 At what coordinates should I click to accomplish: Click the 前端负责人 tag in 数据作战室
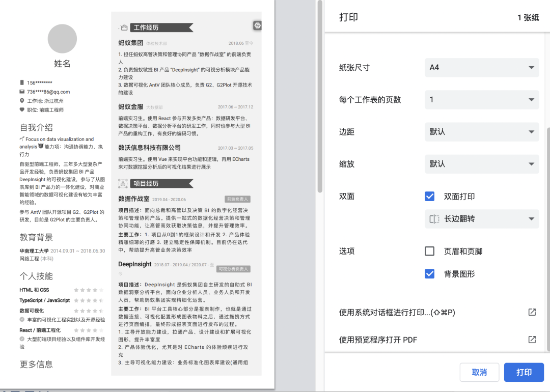pos(237,199)
